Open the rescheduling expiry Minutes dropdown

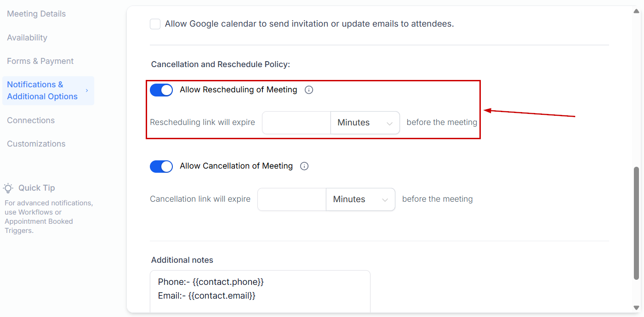(365, 123)
